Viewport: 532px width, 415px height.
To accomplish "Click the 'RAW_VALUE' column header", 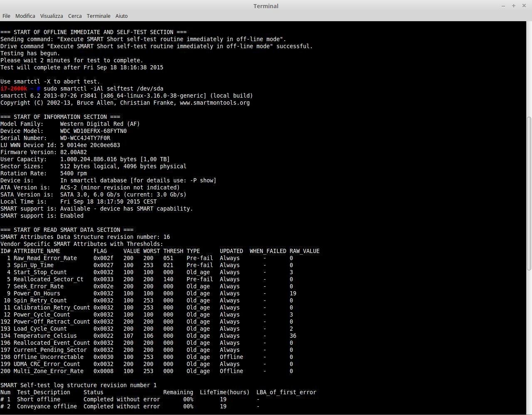I will pos(305,251).
